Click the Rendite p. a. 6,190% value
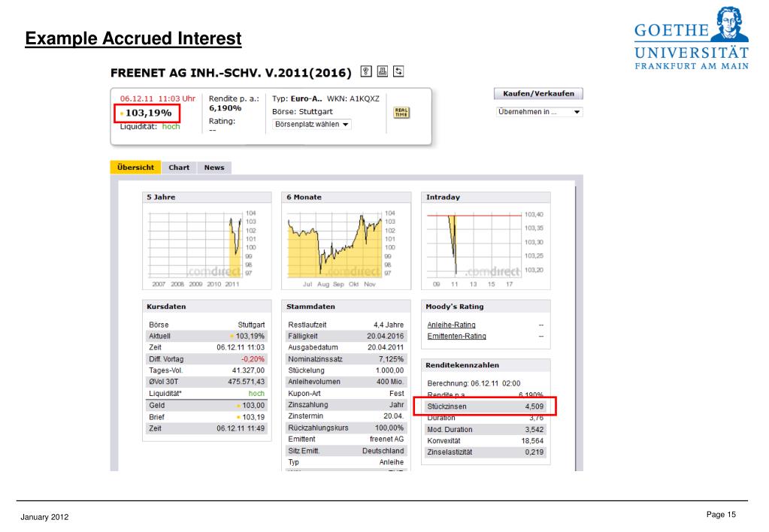 (225, 108)
